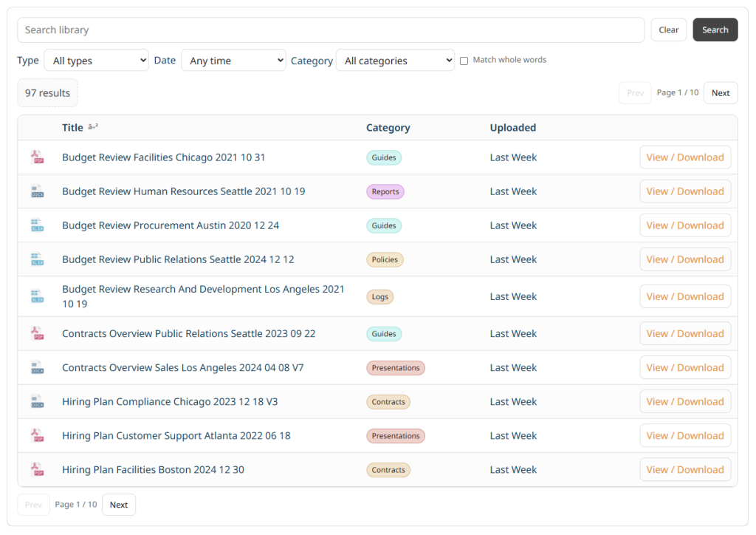
Task: Click XLSX icon for Budget Review Procurement Austin
Action: 37,225
